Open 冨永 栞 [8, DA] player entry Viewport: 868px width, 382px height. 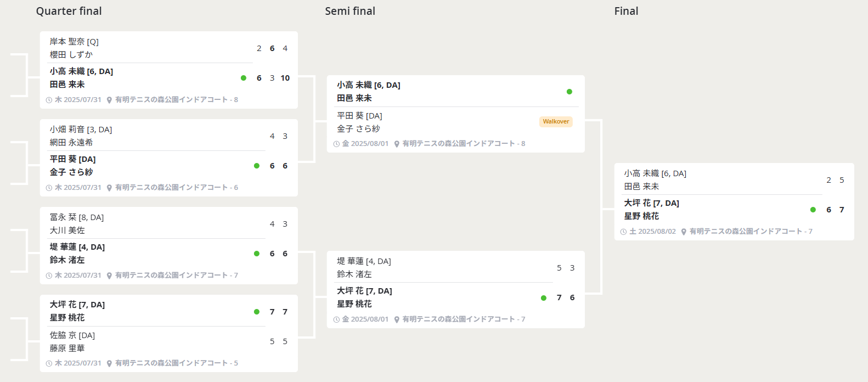click(77, 217)
